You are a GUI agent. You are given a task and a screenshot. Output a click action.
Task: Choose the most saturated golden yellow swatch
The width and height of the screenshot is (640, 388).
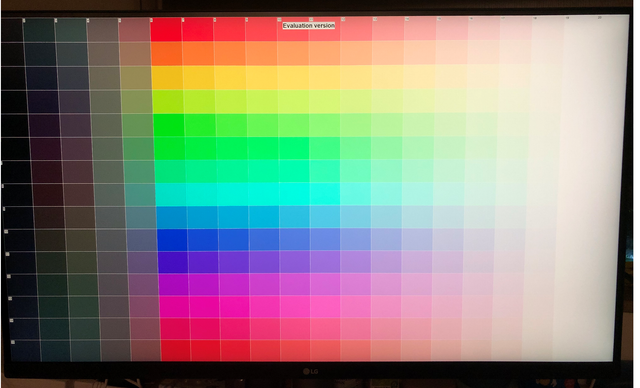click(167, 78)
